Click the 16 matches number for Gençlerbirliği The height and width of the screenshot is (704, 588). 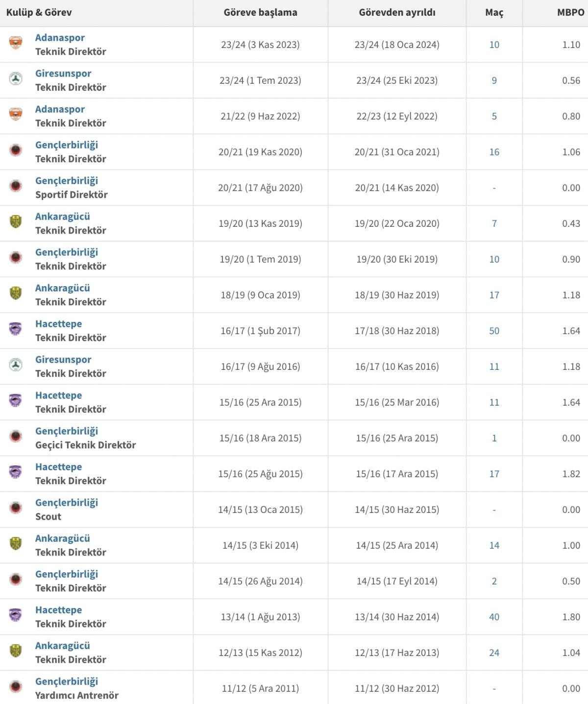[494, 152]
